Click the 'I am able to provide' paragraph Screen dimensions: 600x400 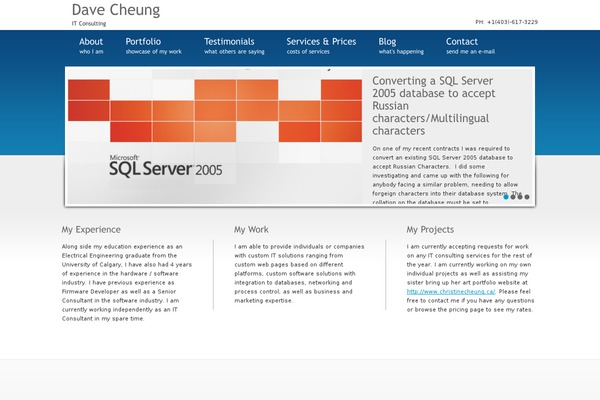tap(299, 273)
